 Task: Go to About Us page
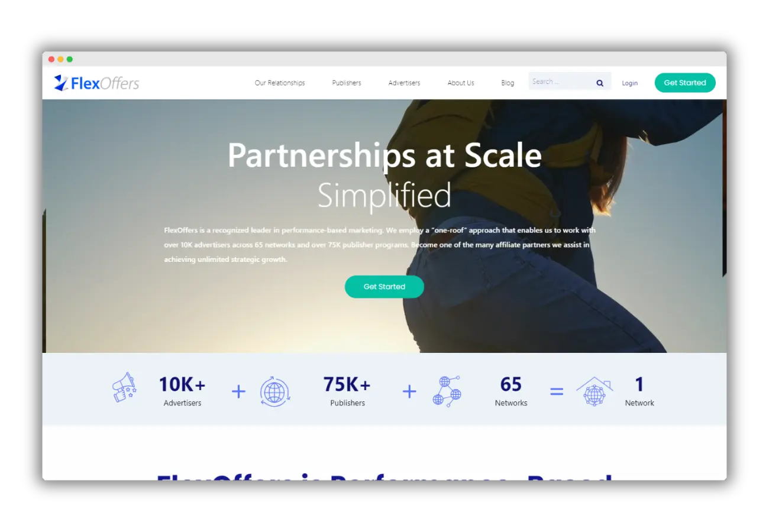(x=461, y=83)
